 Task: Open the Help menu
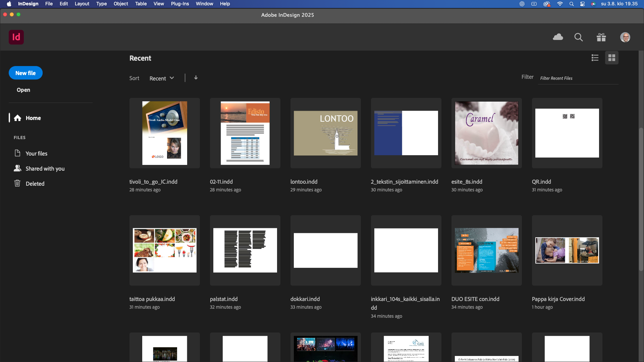click(225, 4)
